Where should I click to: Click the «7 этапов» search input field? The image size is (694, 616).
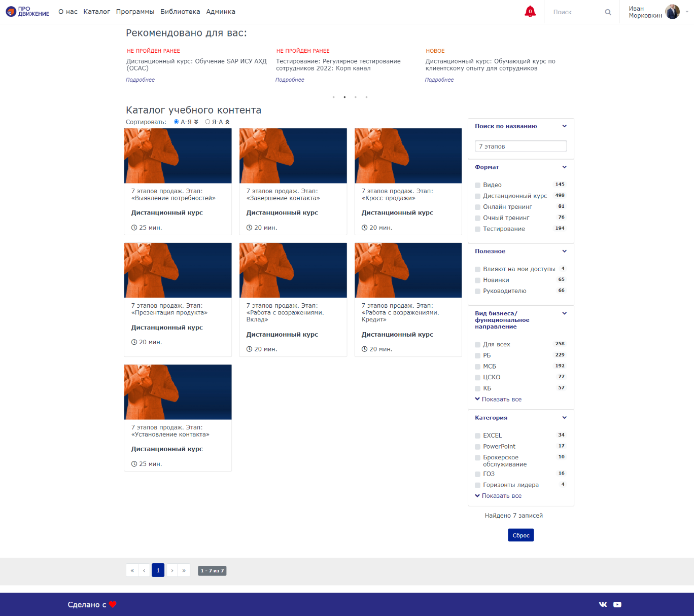click(520, 146)
